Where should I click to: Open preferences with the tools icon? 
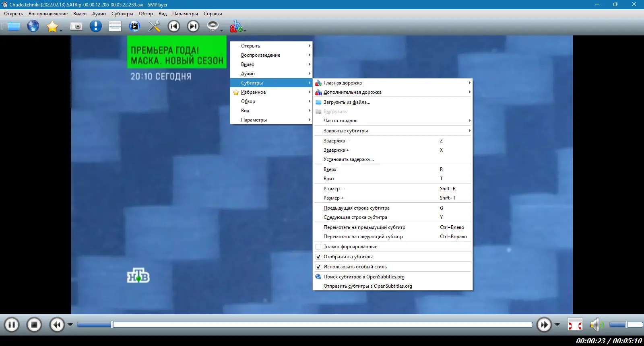(154, 27)
